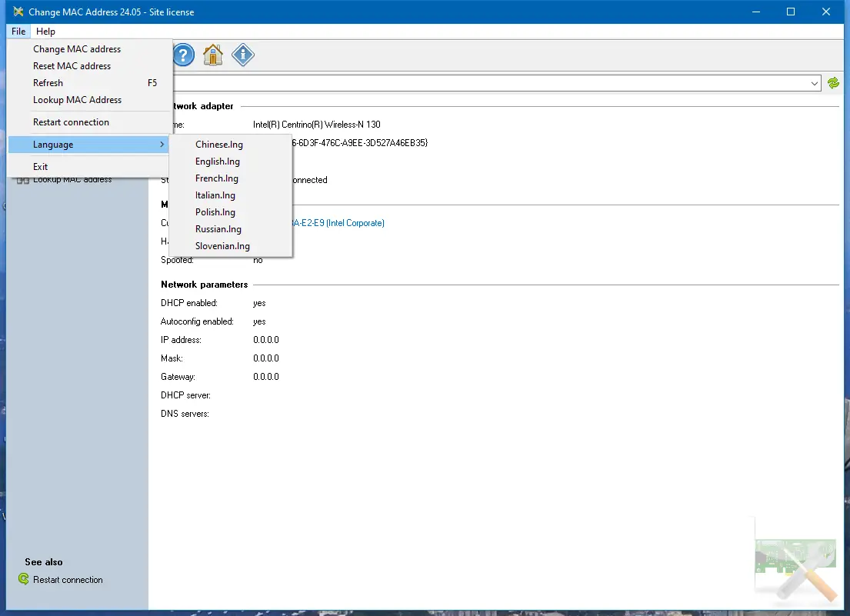Click the DHCP server label
850x616 pixels.
(x=185, y=395)
